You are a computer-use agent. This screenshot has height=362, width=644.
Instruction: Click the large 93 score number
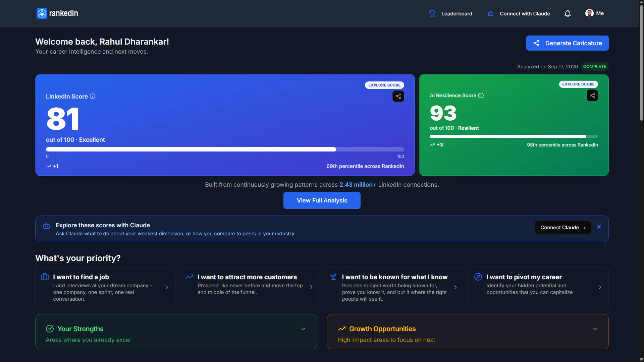pyautogui.click(x=443, y=113)
